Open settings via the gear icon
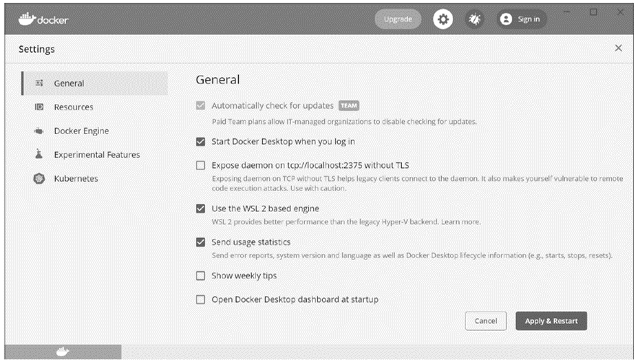 click(x=443, y=19)
